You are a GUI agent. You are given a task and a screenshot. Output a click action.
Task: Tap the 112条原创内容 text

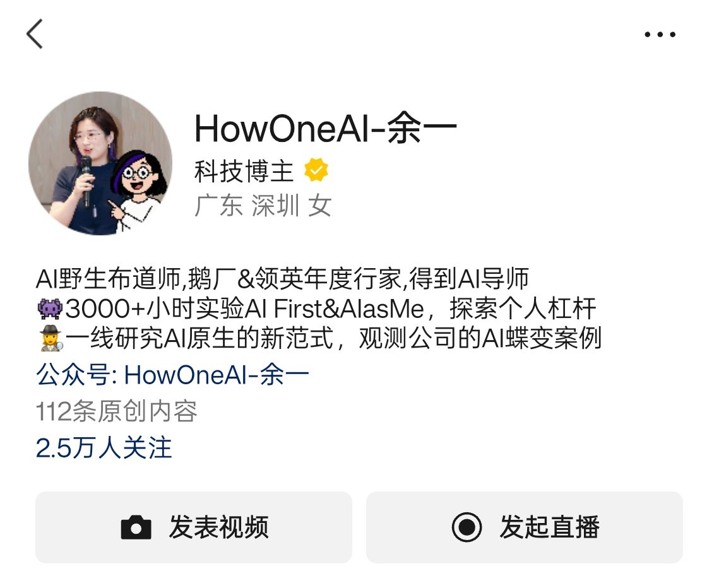pyautogui.click(x=117, y=411)
